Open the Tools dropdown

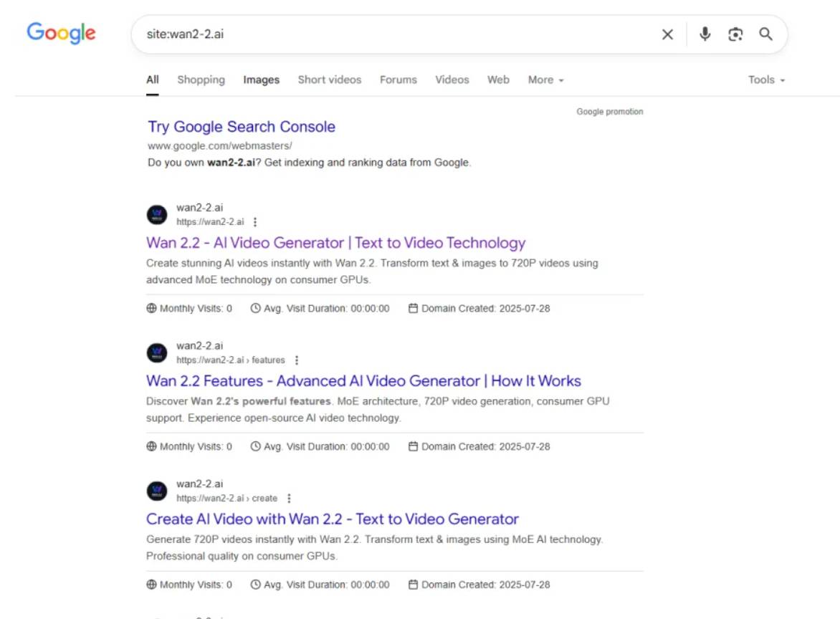click(767, 80)
